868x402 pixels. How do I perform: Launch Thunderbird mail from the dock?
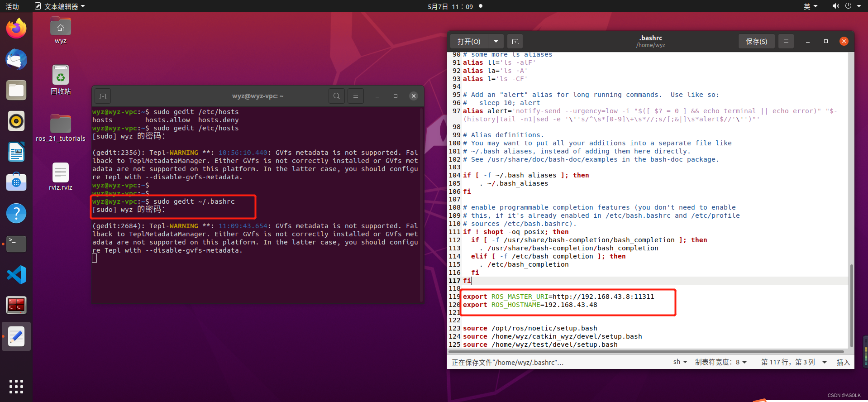tap(16, 59)
